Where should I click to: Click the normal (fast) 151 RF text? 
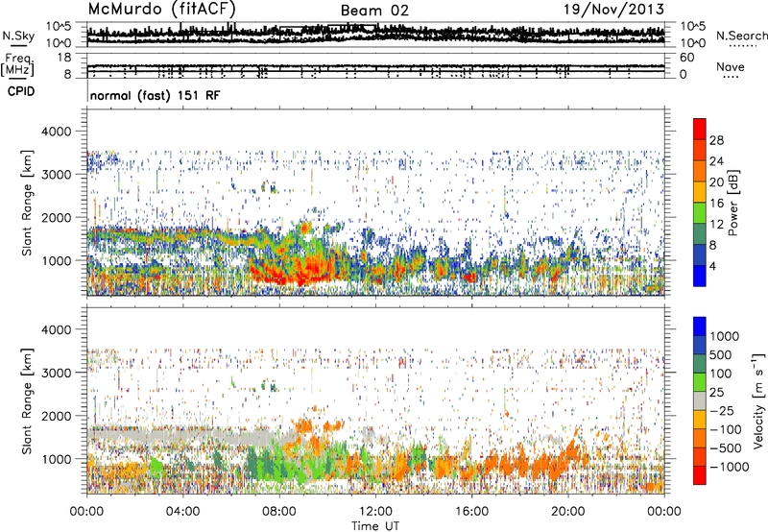tap(156, 95)
